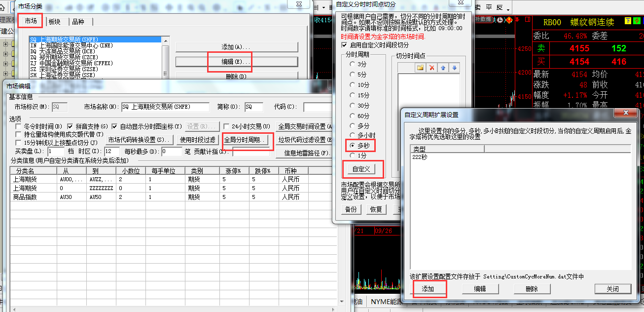Click the 添加(A)... button in 市场分类
The image size is (644, 312).
click(x=237, y=47)
